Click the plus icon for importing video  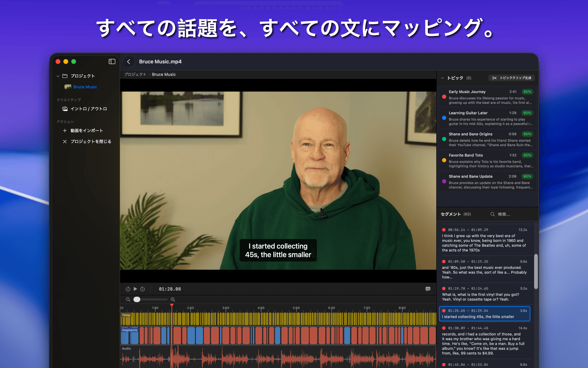coord(65,131)
